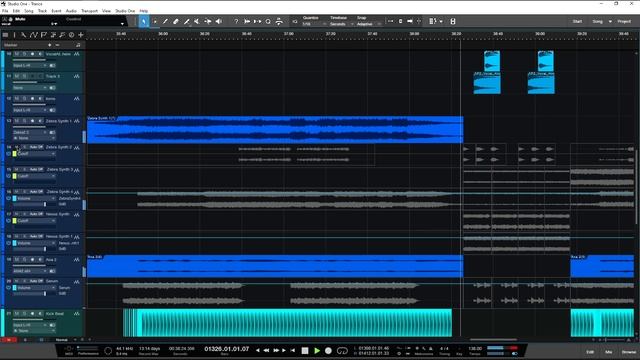The image size is (640, 360).
Task: Click the marker track flag icon
Action: pyautogui.click(x=43, y=35)
